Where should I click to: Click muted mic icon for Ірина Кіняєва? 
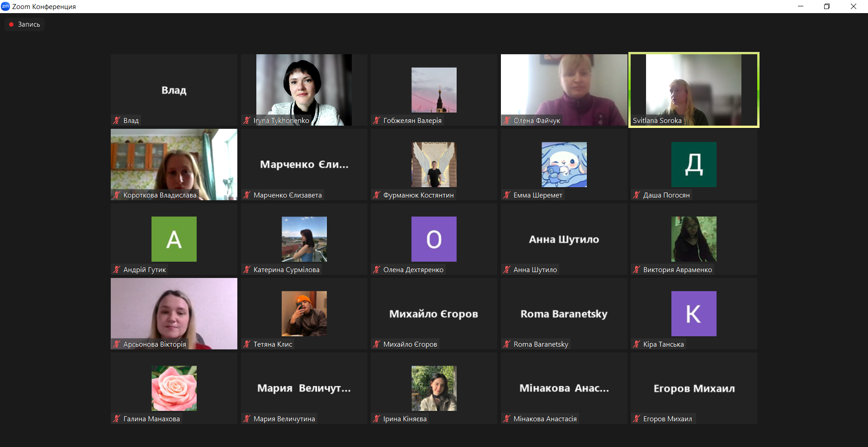tap(377, 419)
